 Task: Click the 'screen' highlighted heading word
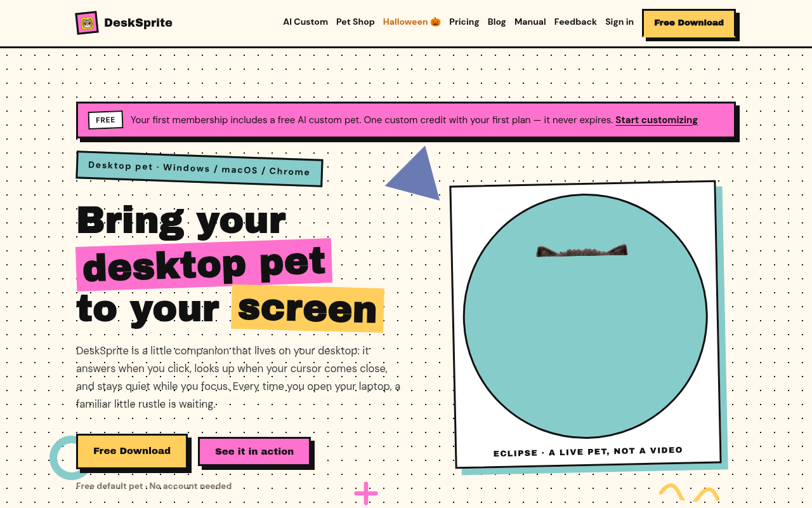308,309
